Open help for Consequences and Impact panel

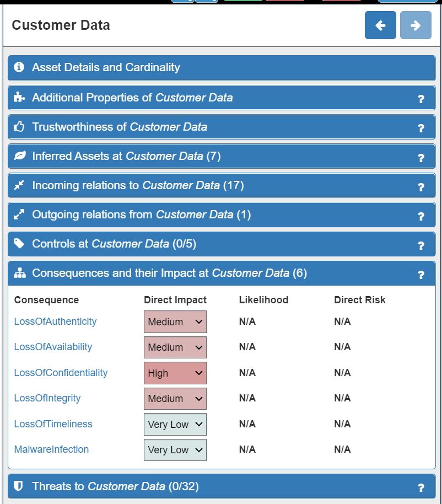pos(421,275)
